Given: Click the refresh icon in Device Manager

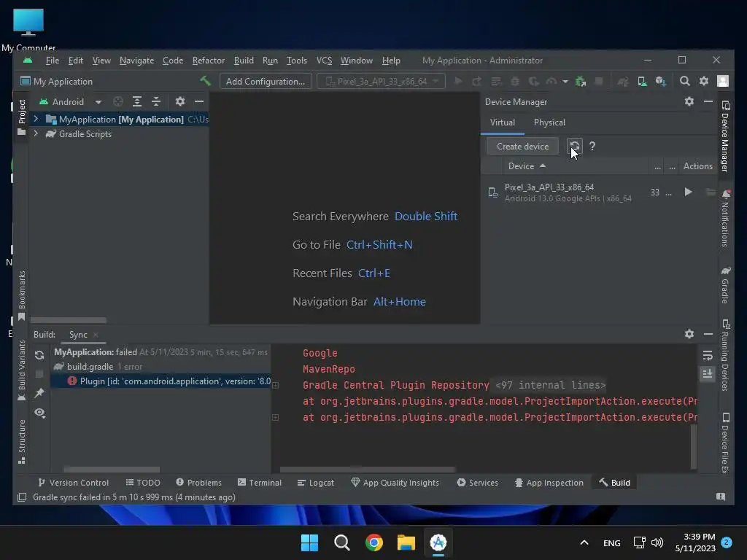Looking at the screenshot, I should point(575,146).
